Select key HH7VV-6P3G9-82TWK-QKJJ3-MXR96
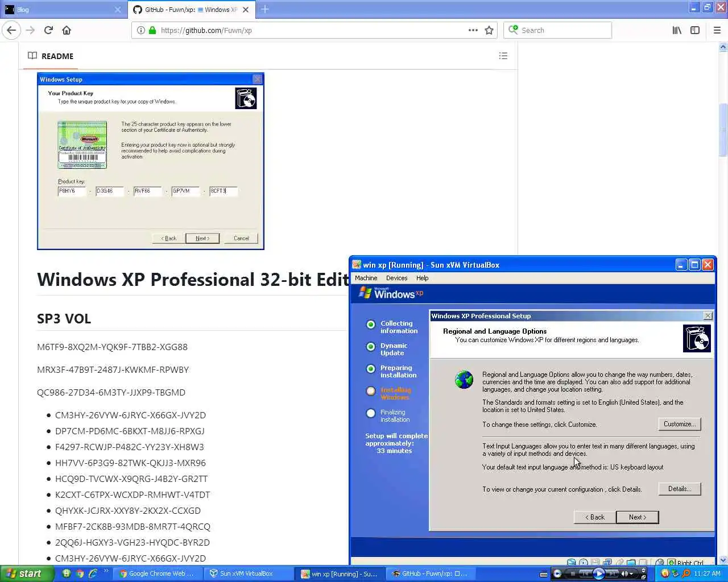 tap(130, 463)
